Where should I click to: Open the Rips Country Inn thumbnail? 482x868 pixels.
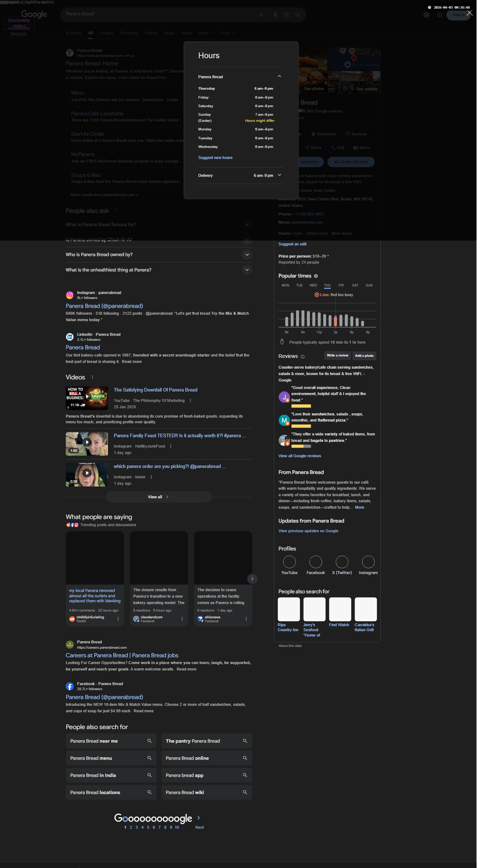[289, 609]
